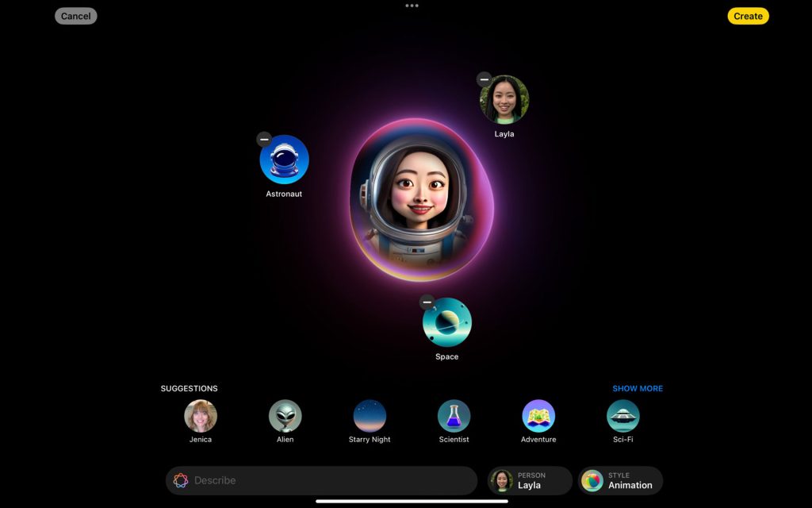Select the Adventure map suggestion

pos(538,414)
